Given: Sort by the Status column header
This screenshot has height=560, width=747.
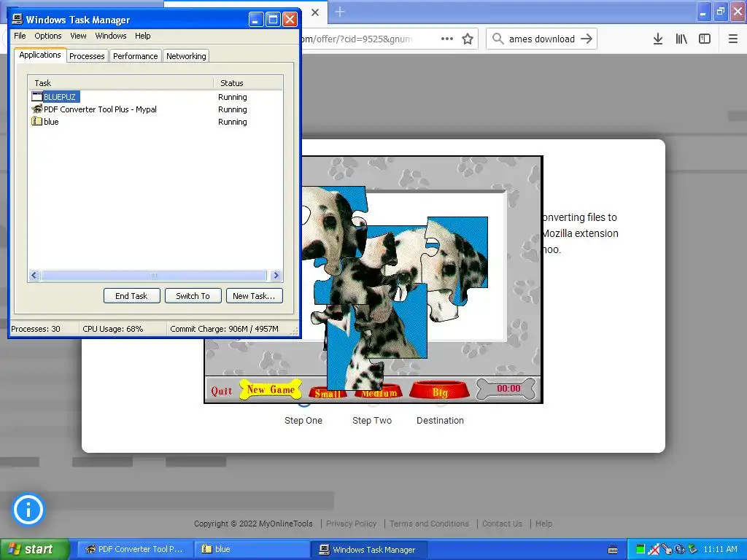Looking at the screenshot, I should (x=248, y=83).
